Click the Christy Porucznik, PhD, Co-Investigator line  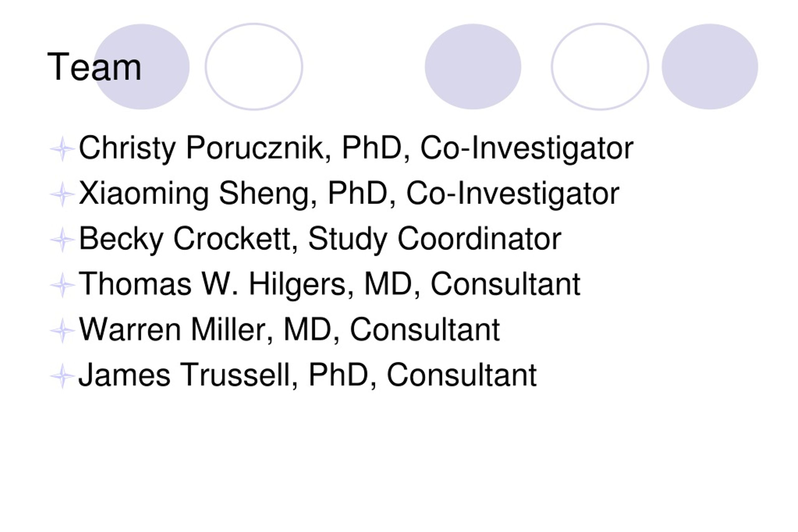(356, 148)
